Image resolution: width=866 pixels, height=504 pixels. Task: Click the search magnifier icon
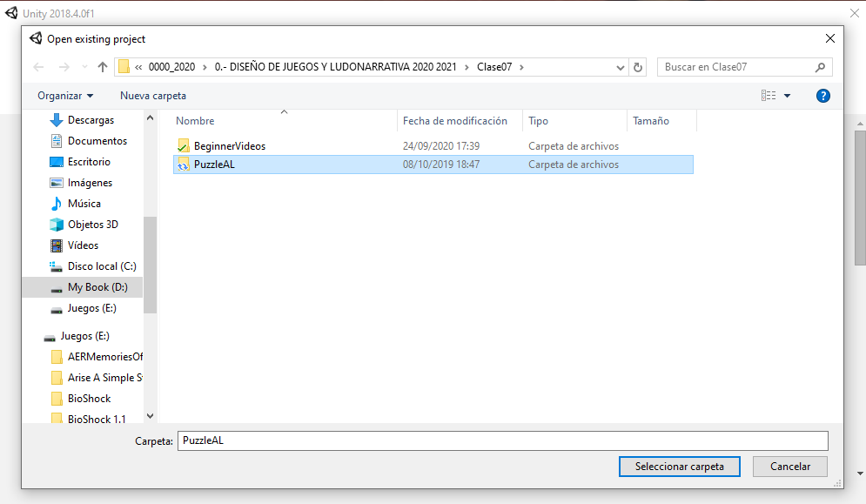[820, 67]
